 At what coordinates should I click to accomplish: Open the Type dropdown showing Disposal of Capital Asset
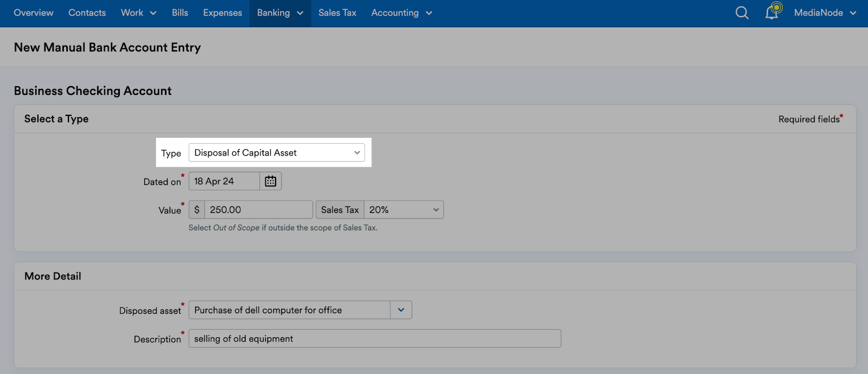[x=277, y=153]
